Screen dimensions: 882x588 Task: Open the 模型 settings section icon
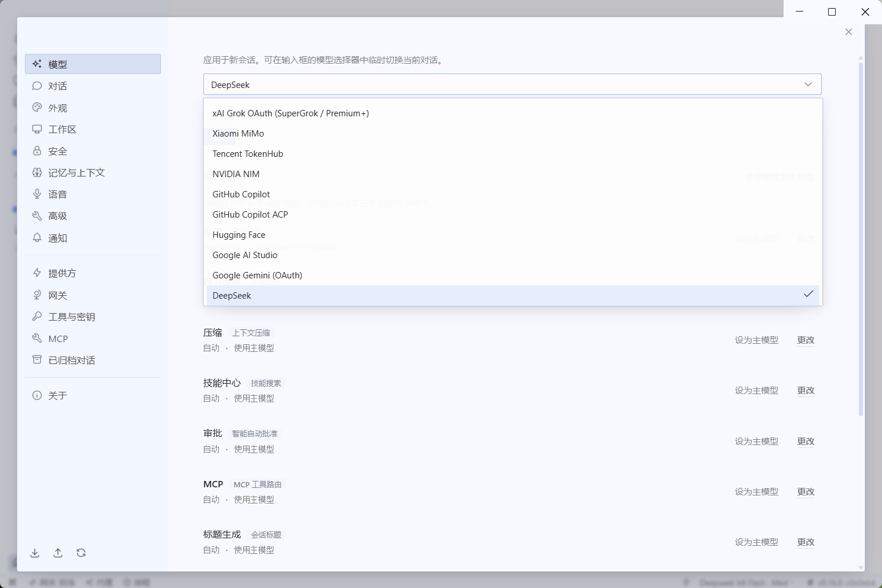(37, 64)
